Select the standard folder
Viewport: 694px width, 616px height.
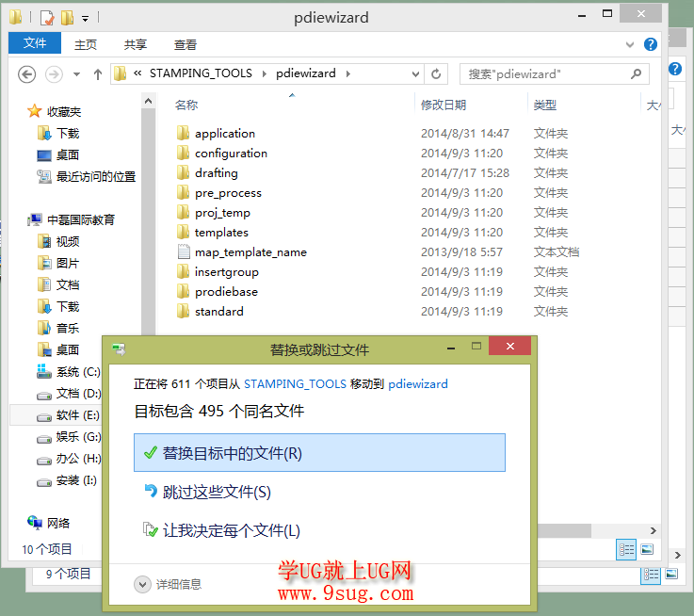coord(219,312)
